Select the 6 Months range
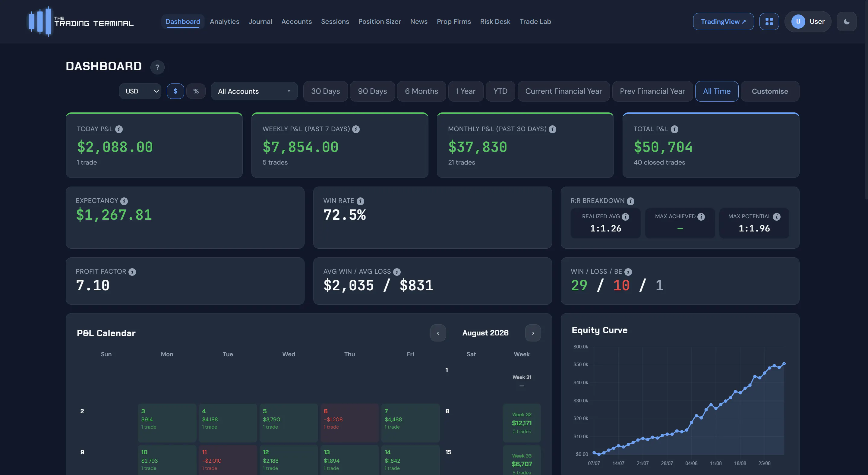868x475 pixels. 421,91
